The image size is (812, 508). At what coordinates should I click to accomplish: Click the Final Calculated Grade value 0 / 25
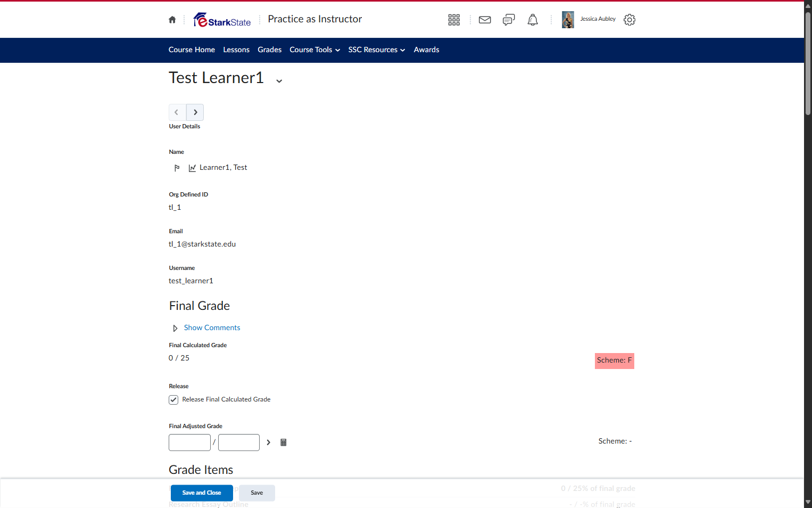click(179, 358)
